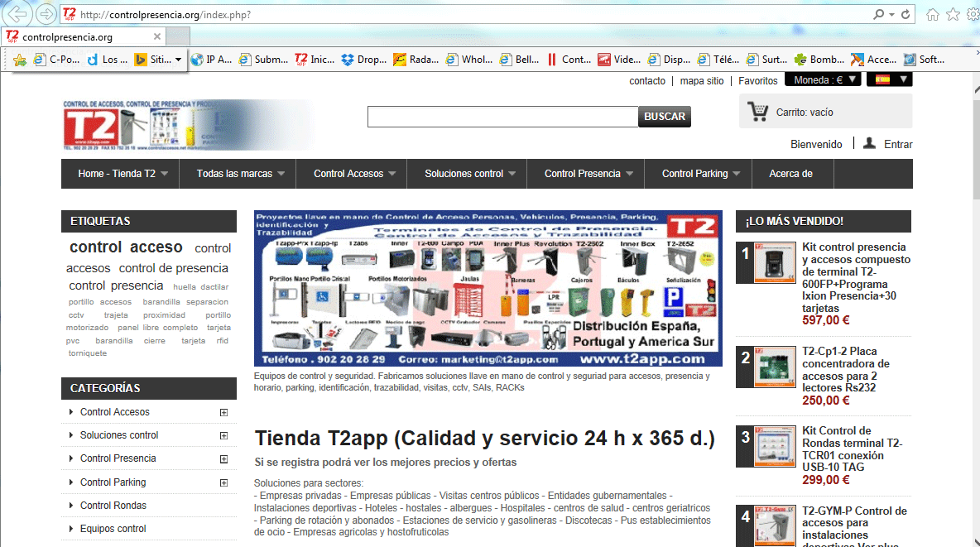Open the 'huella dactilar' tag link
The height and width of the screenshot is (547, 980).
tap(200, 287)
